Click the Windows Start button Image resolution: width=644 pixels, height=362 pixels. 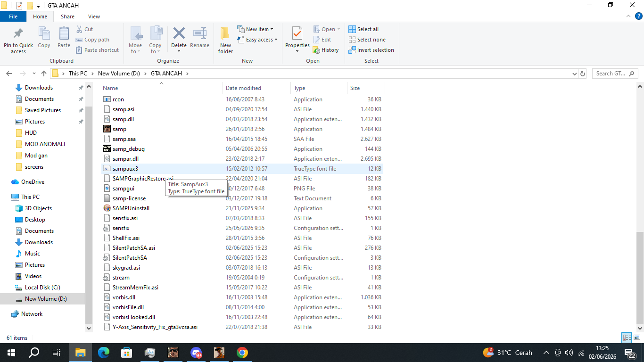(11, 353)
